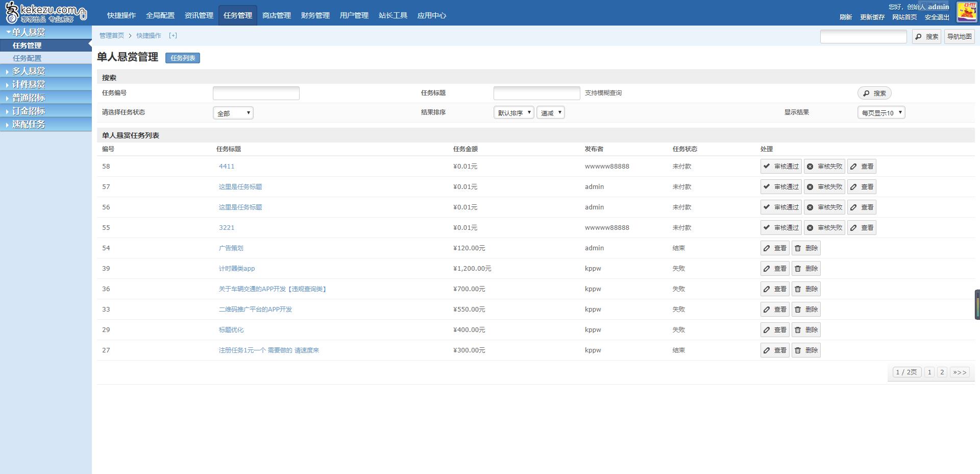Viewport: 980px width, 474px height.
Task: Click trash delete icon for task 54
Action: click(798, 248)
